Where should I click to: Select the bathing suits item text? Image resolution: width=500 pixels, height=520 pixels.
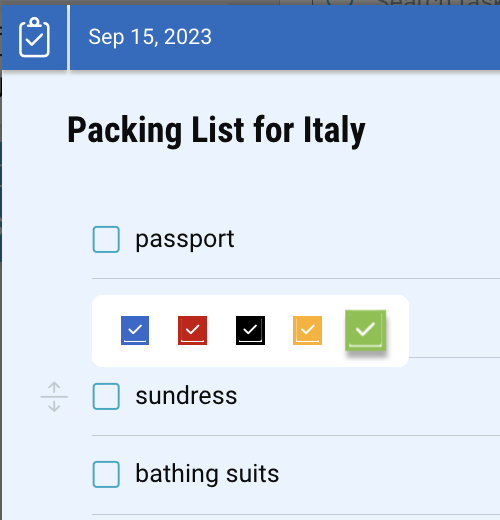pyautogui.click(x=207, y=474)
